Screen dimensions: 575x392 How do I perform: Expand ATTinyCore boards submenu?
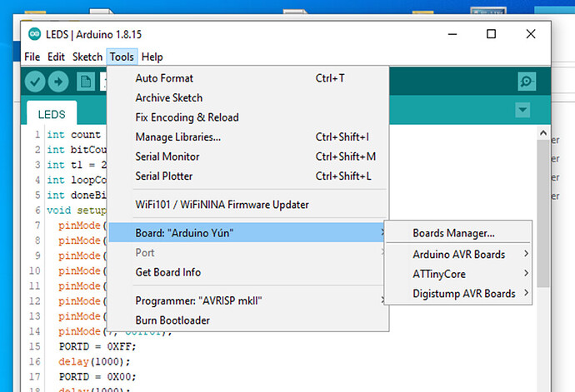(x=458, y=274)
